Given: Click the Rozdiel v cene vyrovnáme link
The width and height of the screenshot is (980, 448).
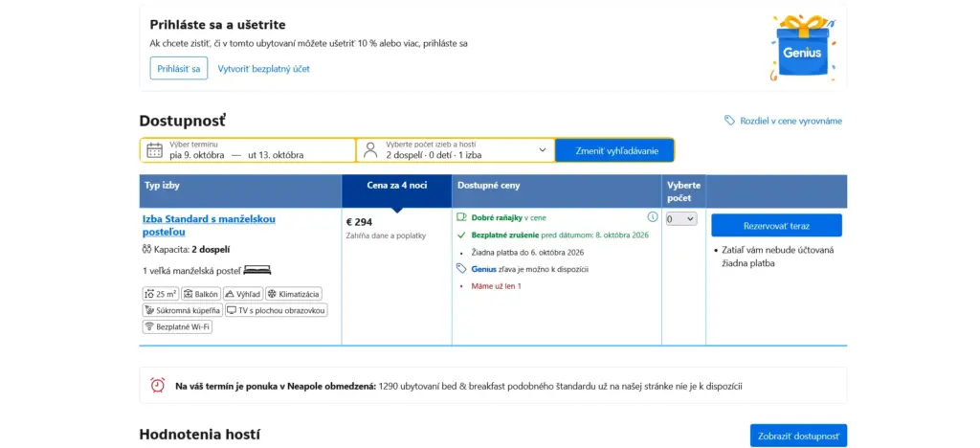Looking at the screenshot, I should pyautogui.click(x=791, y=121).
